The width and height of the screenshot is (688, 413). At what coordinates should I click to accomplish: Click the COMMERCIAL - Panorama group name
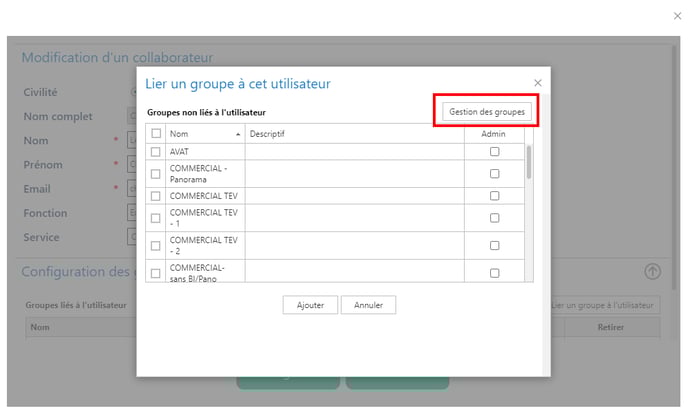[198, 174]
